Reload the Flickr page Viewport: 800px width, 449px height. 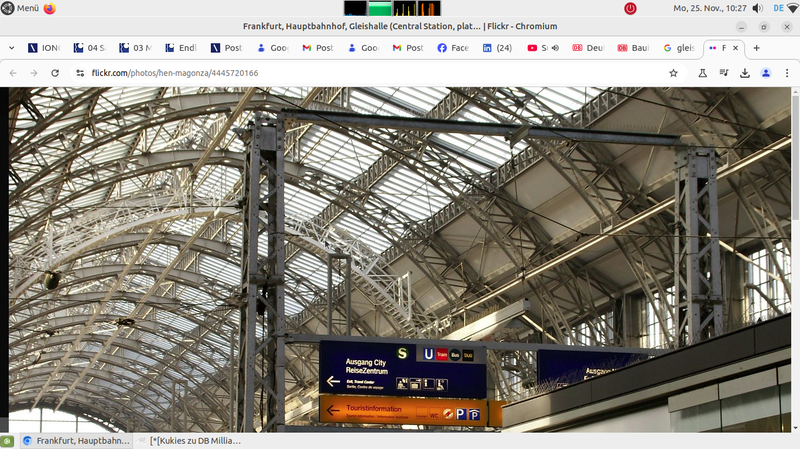(54, 73)
